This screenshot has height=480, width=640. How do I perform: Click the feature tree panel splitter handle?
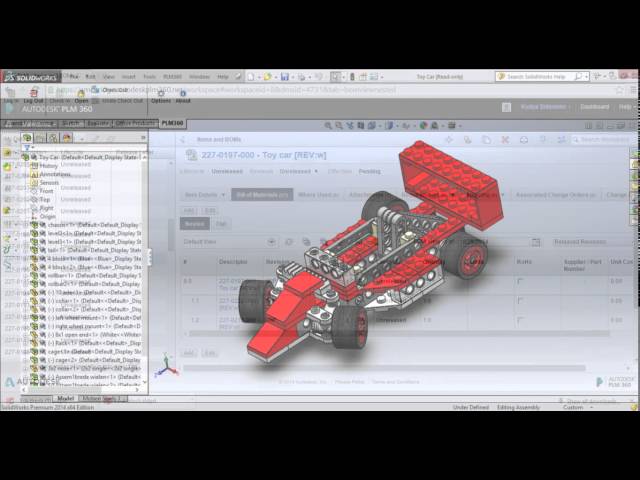coord(149,258)
